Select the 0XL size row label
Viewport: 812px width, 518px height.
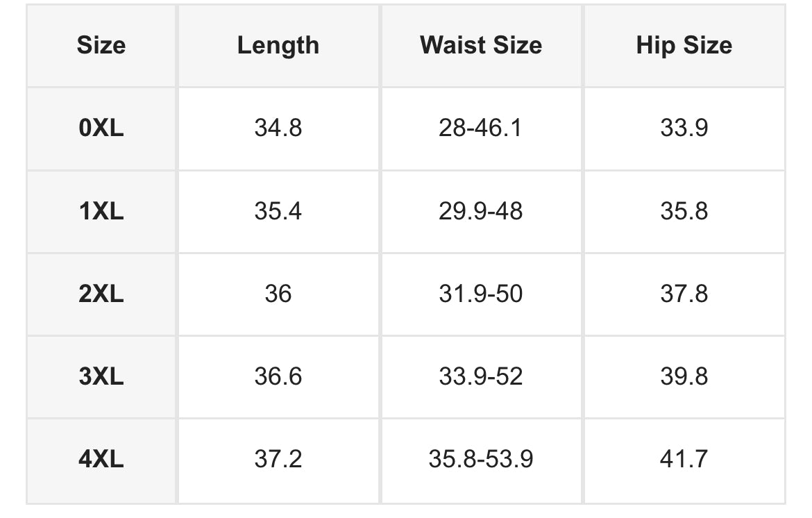point(101,128)
